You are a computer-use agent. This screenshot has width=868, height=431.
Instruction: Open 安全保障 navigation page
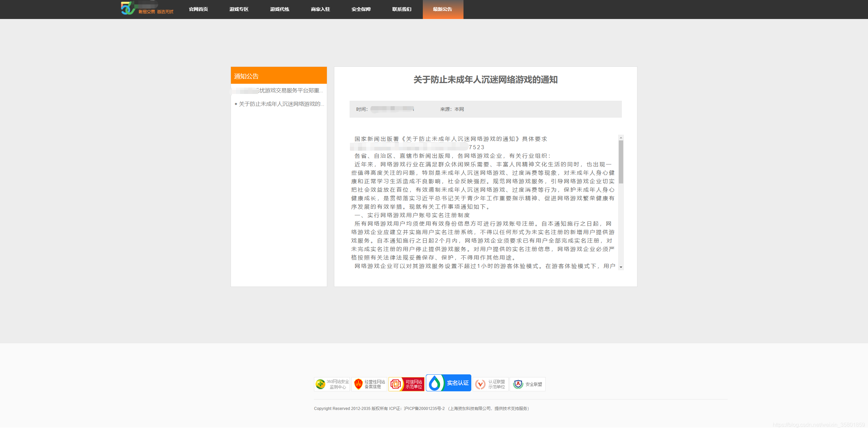[x=361, y=9]
